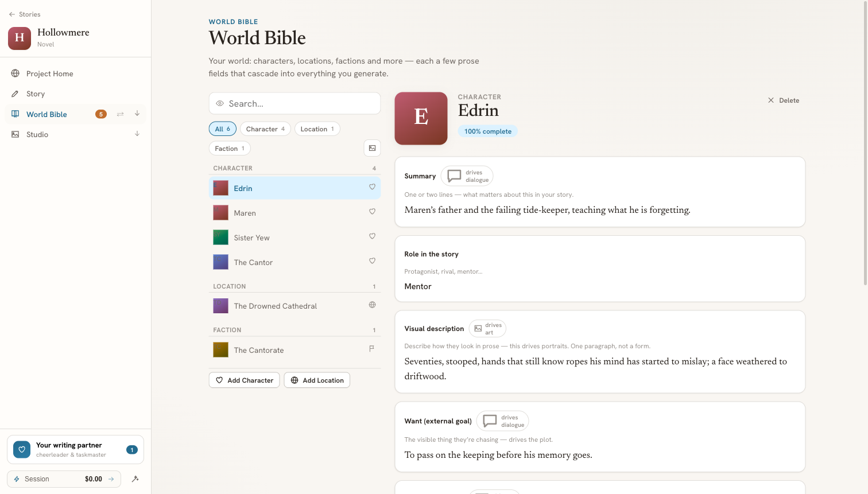868x494 pixels.
Task: Filter by Faction chip
Action: coord(230,149)
